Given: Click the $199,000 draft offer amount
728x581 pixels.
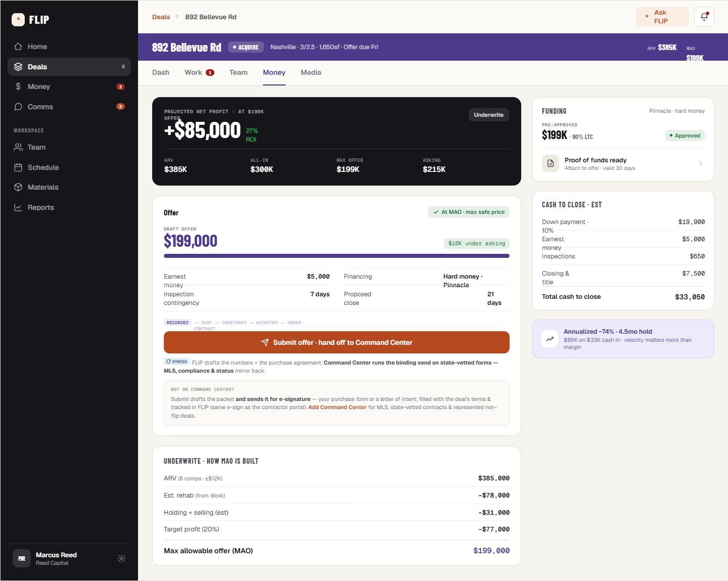Looking at the screenshot, I should coord(191,241).
